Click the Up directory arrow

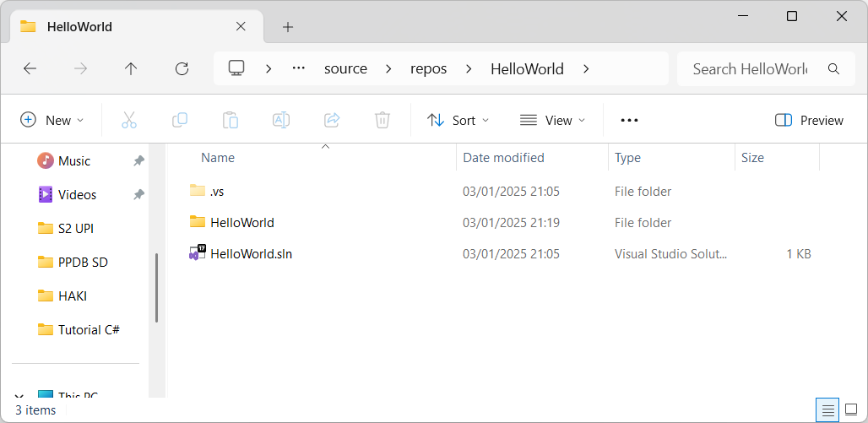pos(131,69)
